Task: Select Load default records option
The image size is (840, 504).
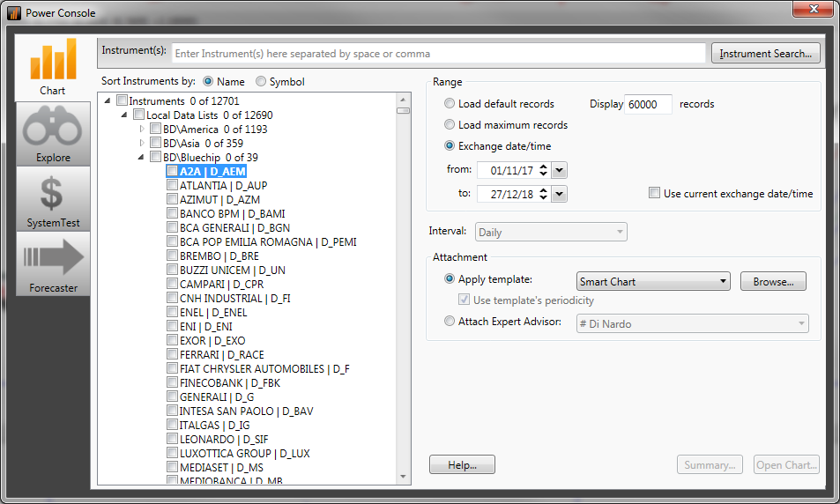Action: tap(450, 103)
